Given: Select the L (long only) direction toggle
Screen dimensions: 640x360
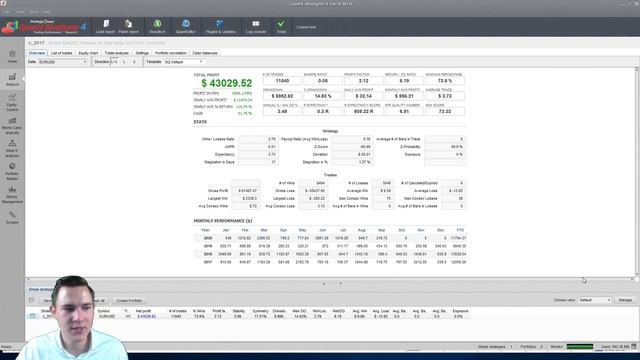Looking at the screenshot, I should 124,62.
